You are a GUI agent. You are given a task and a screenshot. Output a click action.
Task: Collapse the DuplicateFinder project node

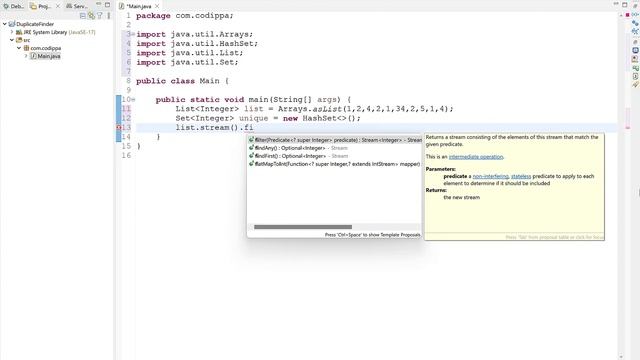point(4,24)
